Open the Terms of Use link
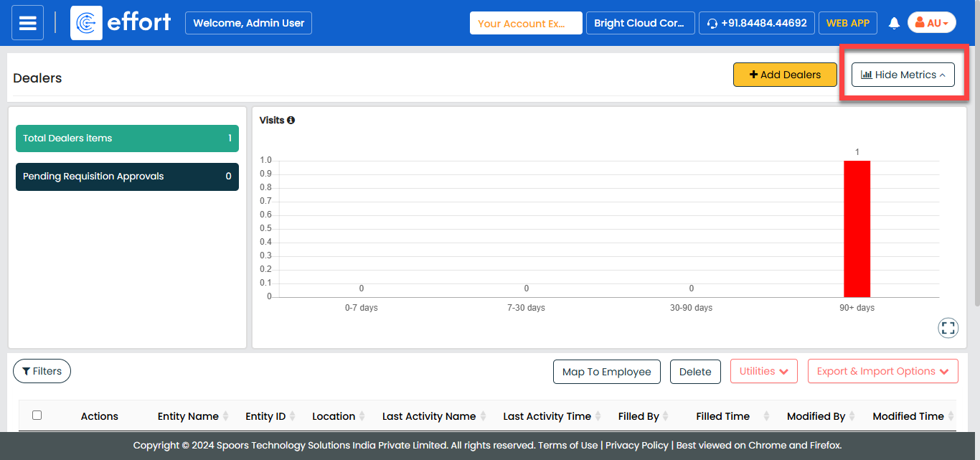The height and width of the screenshot is (460, 980). pos(567,445)
